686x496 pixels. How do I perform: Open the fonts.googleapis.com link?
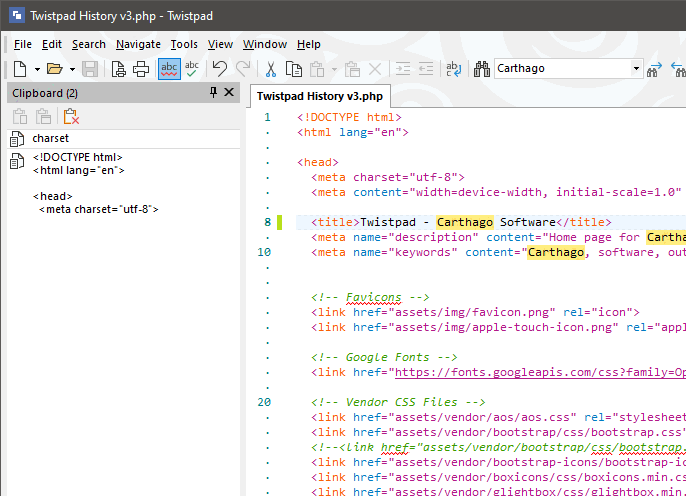[x=540, y=373]
